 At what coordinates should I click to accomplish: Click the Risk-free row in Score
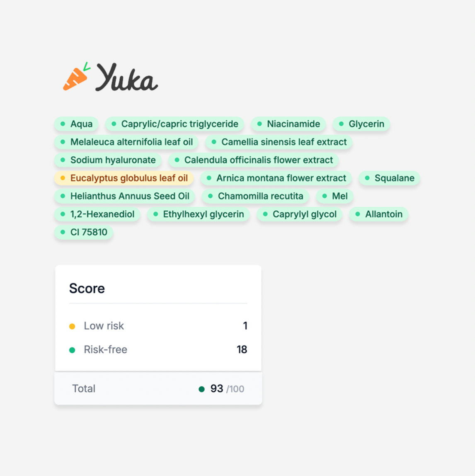[158, 350]
